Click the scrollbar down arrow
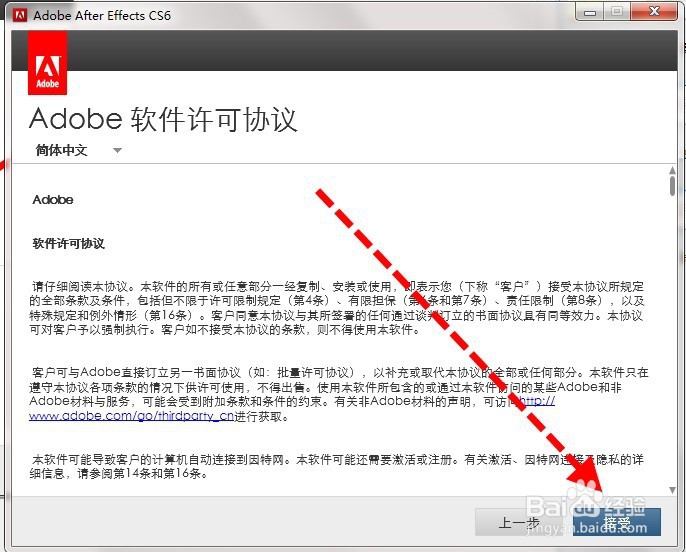 click(672, 490)
